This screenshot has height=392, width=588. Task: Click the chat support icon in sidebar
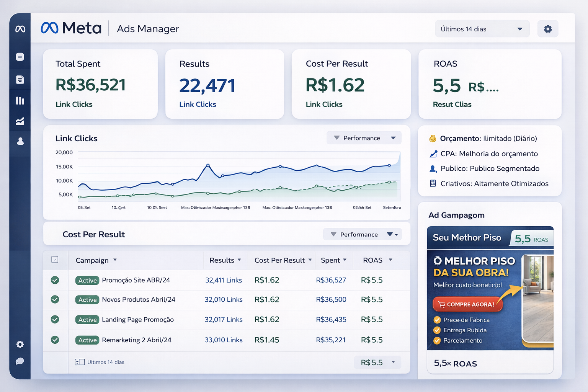pyautogui.click(x=20, y=361)
